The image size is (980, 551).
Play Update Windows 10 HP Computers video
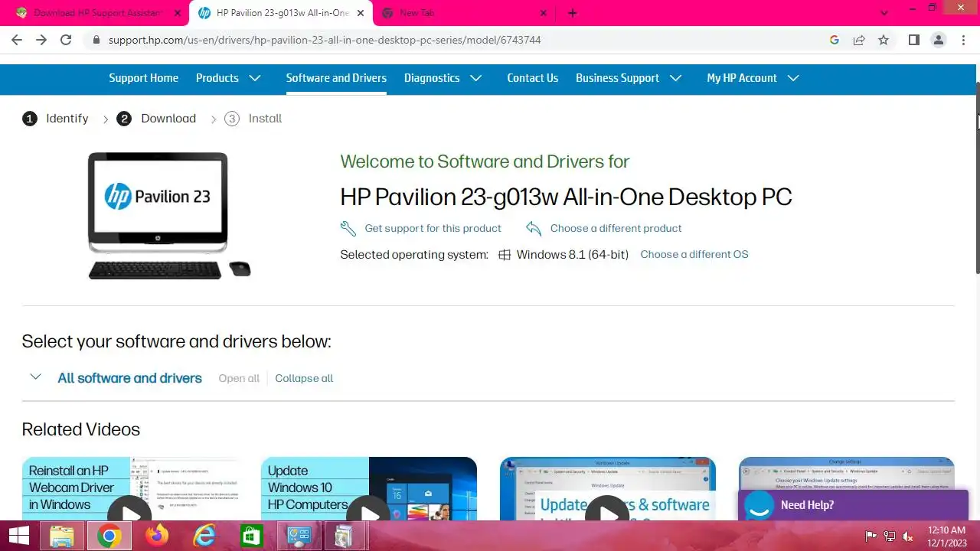tap(368, 514)
